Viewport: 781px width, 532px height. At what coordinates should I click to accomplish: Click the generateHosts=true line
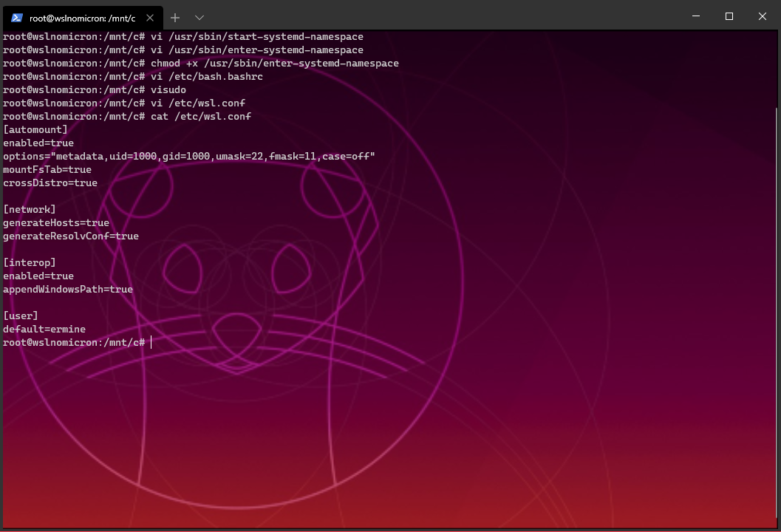pos(55,222)
